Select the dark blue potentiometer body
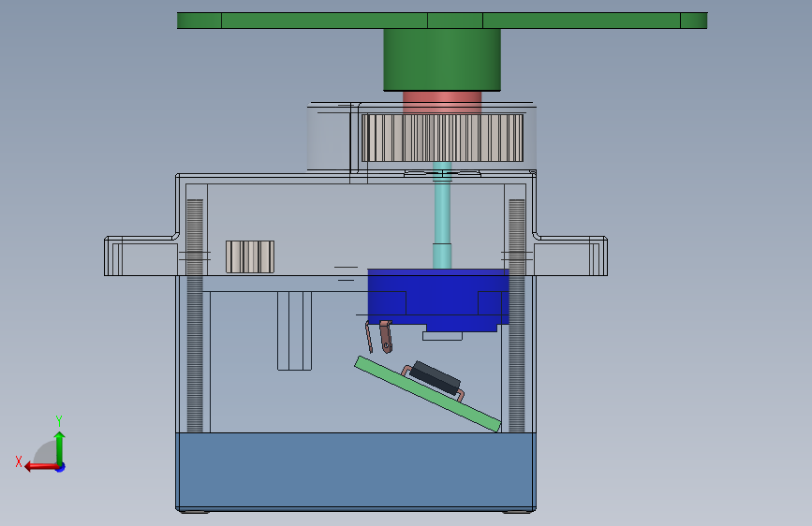 tap(438, 300)
